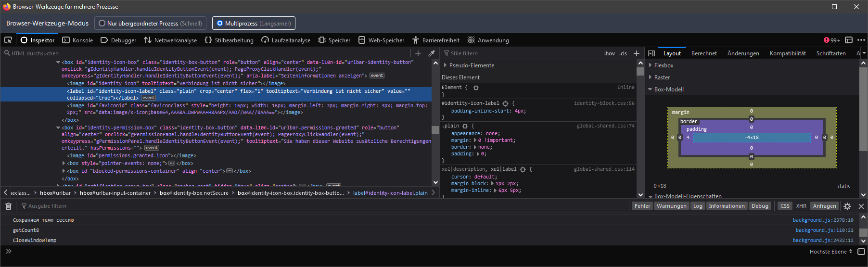
Task: Toggle the :hov pseudo-class panel
Action: point(609,53)
